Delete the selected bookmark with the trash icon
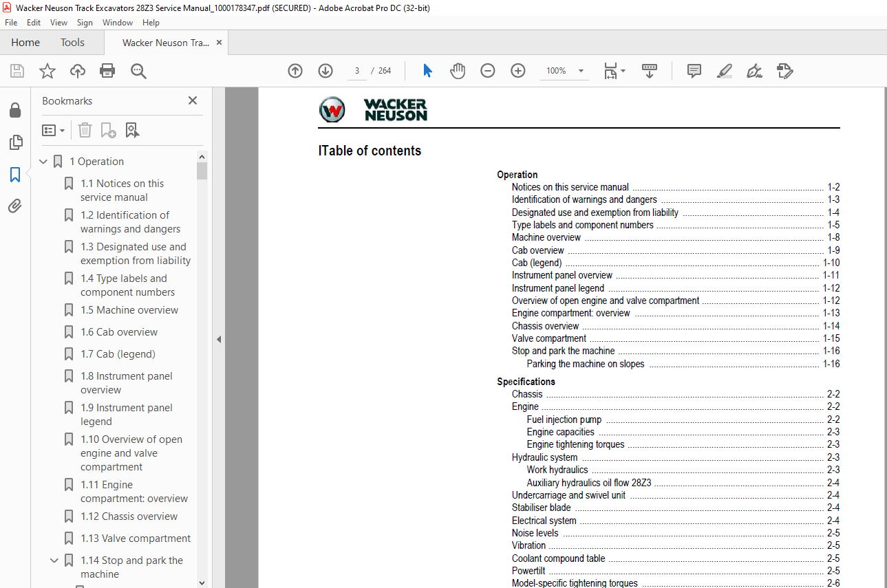 point(85,130)
